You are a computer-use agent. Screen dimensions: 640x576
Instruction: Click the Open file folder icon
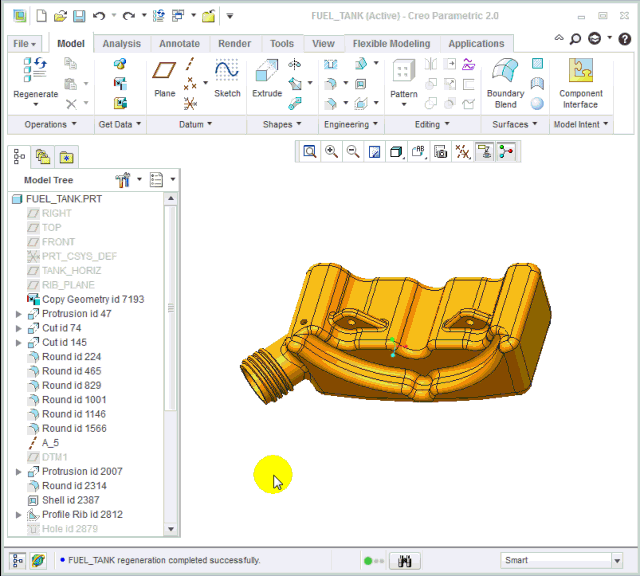(60, 16)
